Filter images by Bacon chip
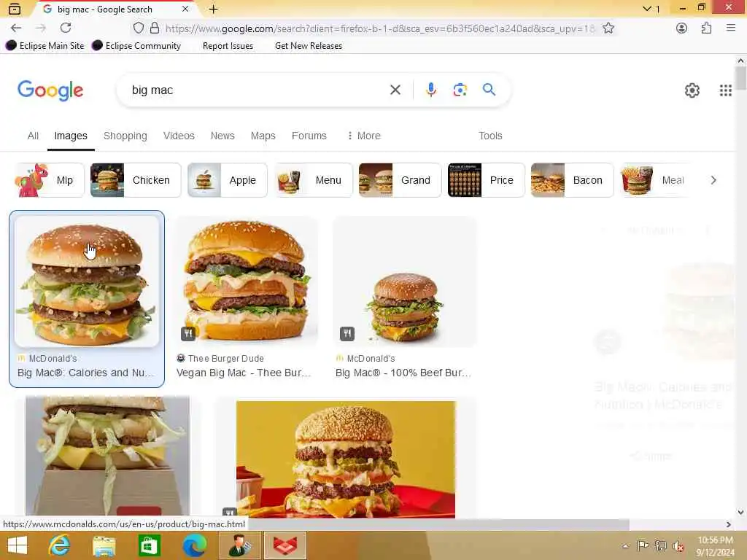Screen dimensions: 747x560 click(572, 180)
